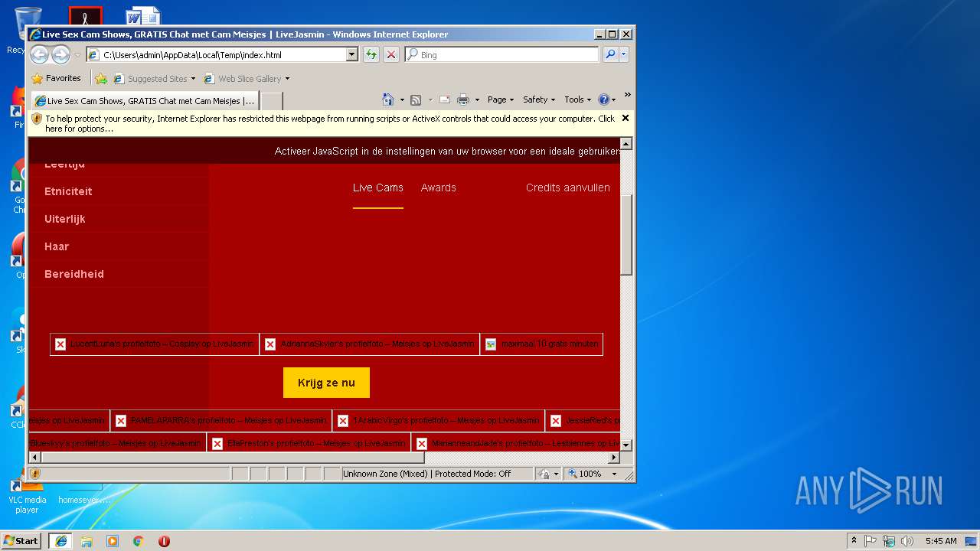This screenshot has width=980, height=551.
Task: Select the Awards page tab
Action: click(439, 187)
